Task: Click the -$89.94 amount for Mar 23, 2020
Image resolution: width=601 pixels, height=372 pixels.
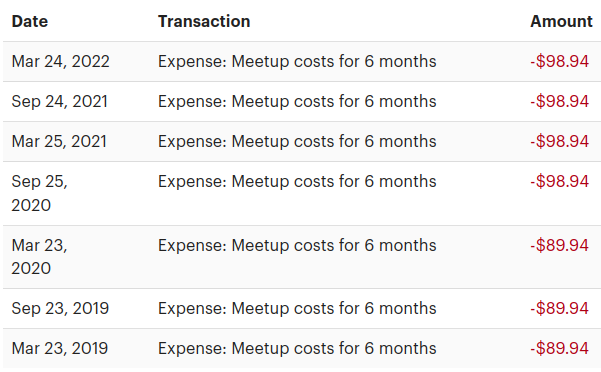Action: pos(560,245)
